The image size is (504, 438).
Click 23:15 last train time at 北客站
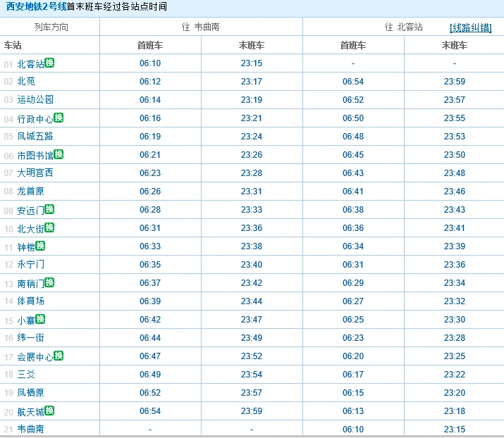[x=252, y=63]
